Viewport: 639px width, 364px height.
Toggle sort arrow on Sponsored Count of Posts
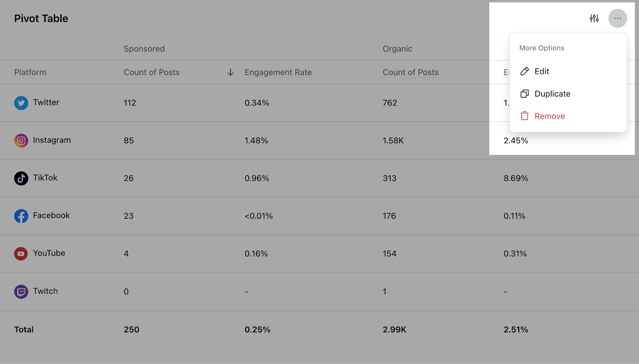point(230,72)
